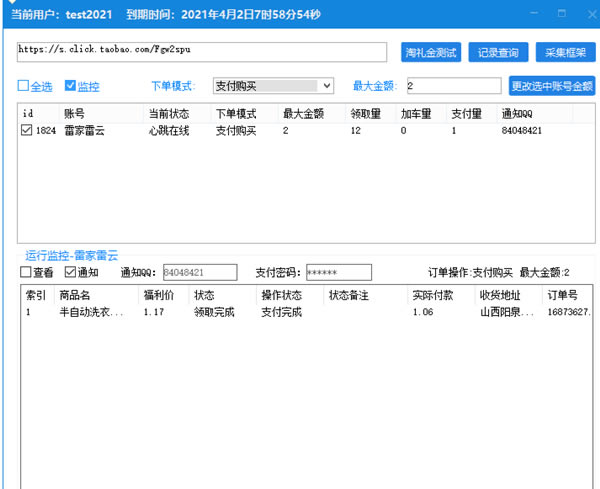Click the 通知QQ number field
Image resolution: width=600 pixels, height=489 pixels.
[x=199, y=272]
